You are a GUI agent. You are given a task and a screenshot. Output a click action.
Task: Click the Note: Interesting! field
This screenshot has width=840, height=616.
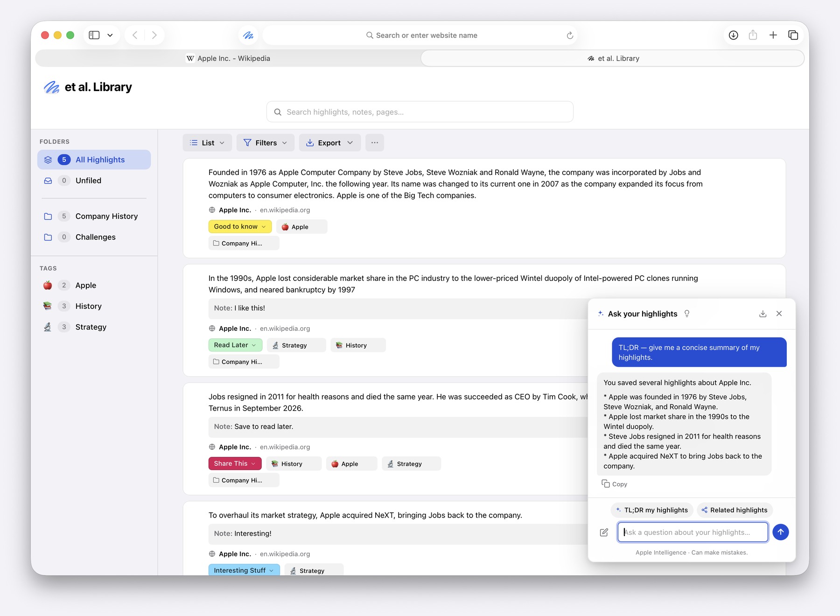(398, 533)
